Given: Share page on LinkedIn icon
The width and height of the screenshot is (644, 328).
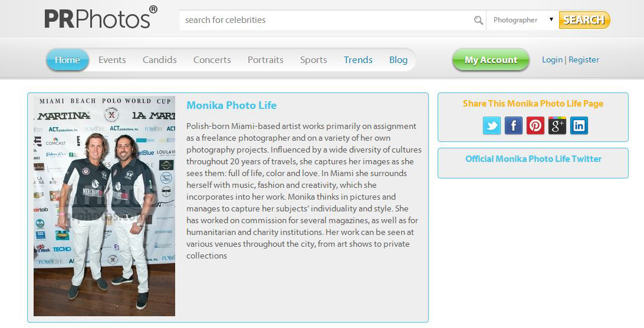Looking at the screenshot, I should pyautogui.click(x=579, y=125).
